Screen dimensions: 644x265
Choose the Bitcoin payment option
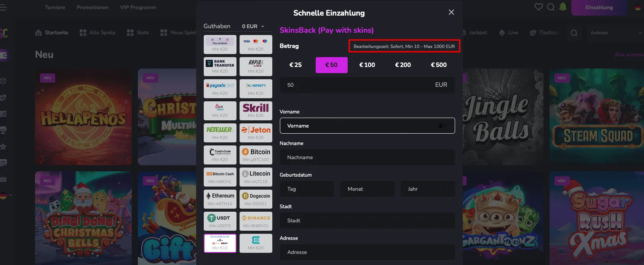pos(256,155)
